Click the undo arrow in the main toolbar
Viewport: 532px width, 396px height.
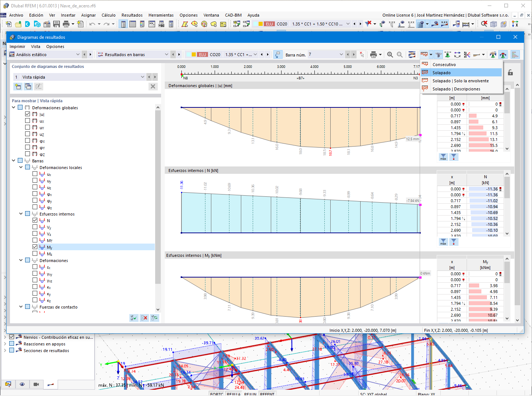92,24
